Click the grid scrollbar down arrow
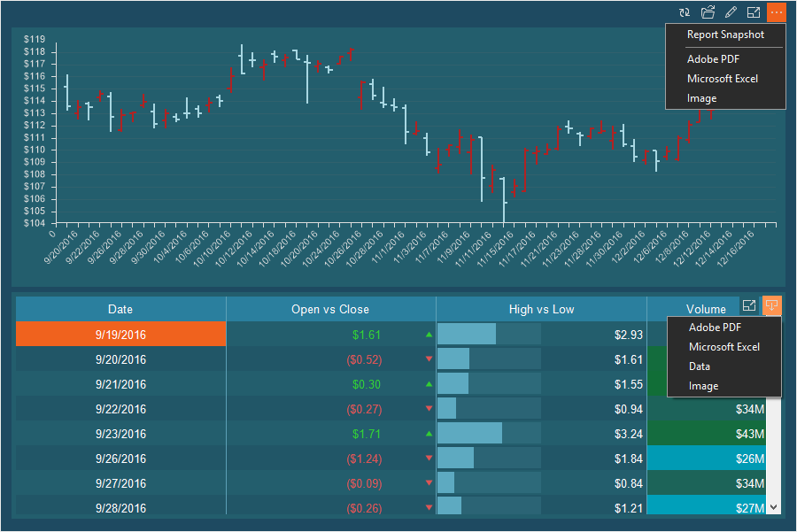Screen dimensions: 797x532 774,507
